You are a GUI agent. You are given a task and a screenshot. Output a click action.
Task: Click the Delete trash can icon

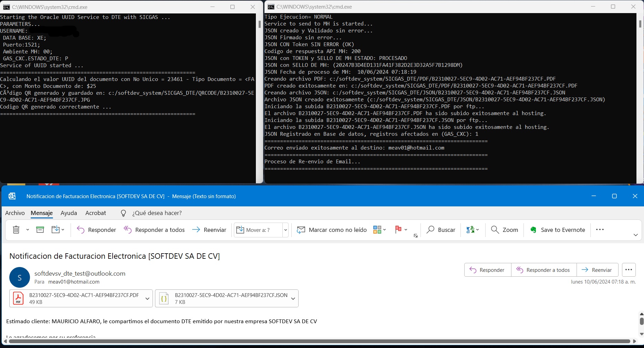(16, 230)
